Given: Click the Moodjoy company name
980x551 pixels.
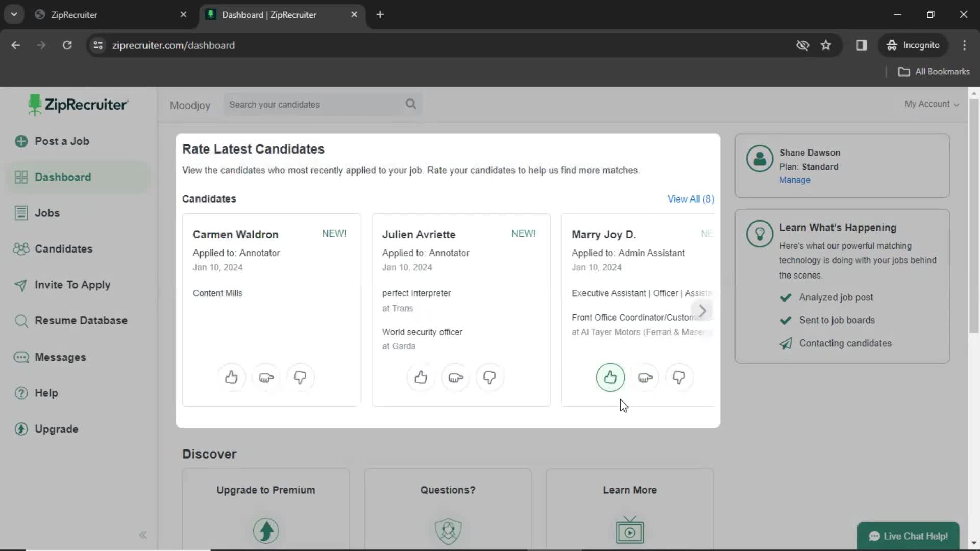Looking at the screenshot, I should (190, 106).
